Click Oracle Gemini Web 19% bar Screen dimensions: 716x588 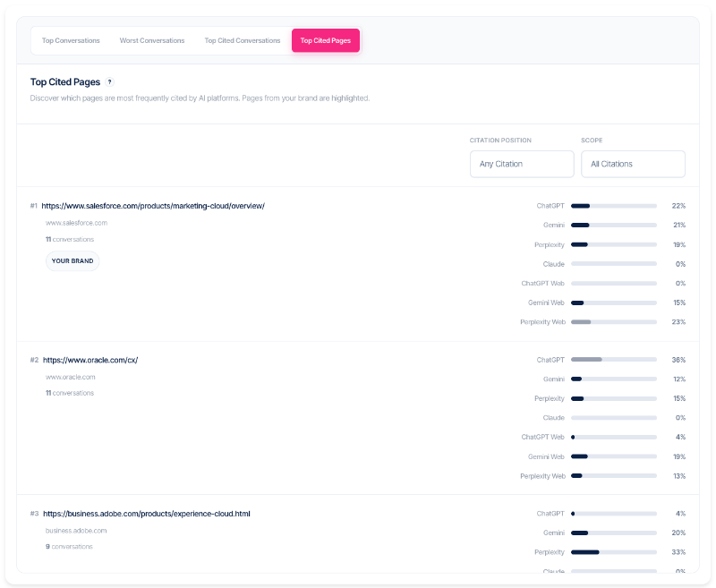tap(614, 456)
